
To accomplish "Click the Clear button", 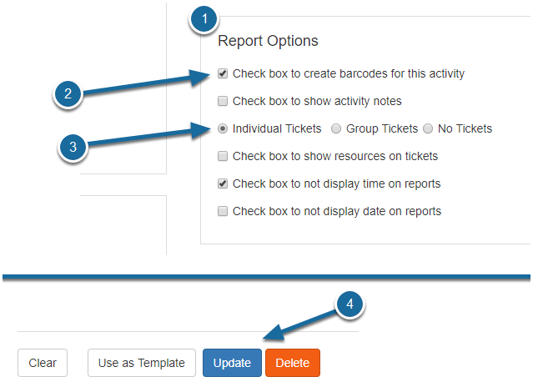I will [x=43, y=363].
